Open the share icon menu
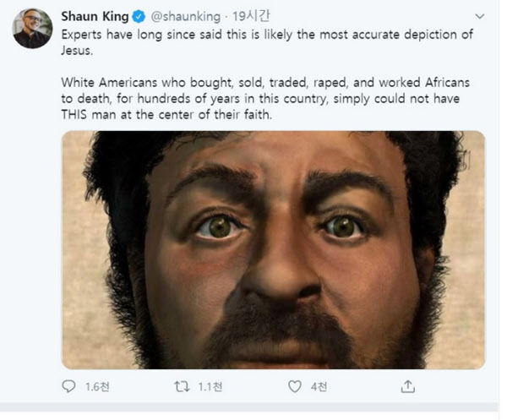The height and width of the screenshot is (420, 507). pyautogui.click(x=407, y=386)
